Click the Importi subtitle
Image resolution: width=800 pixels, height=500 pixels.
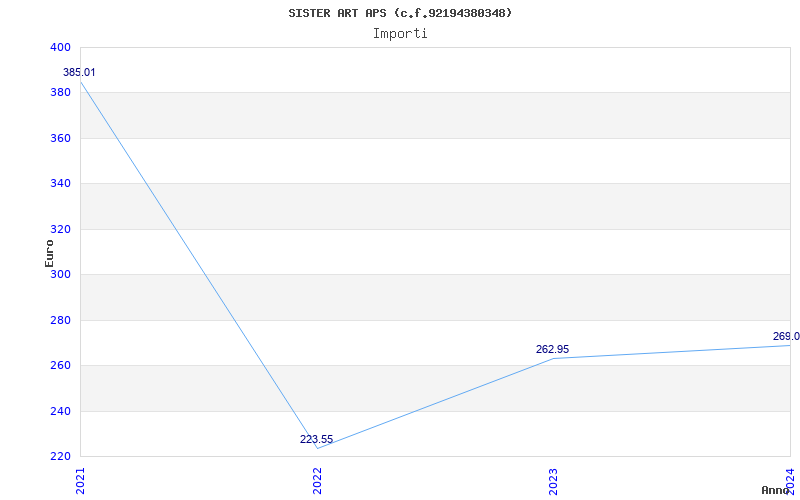pos(400,33)
